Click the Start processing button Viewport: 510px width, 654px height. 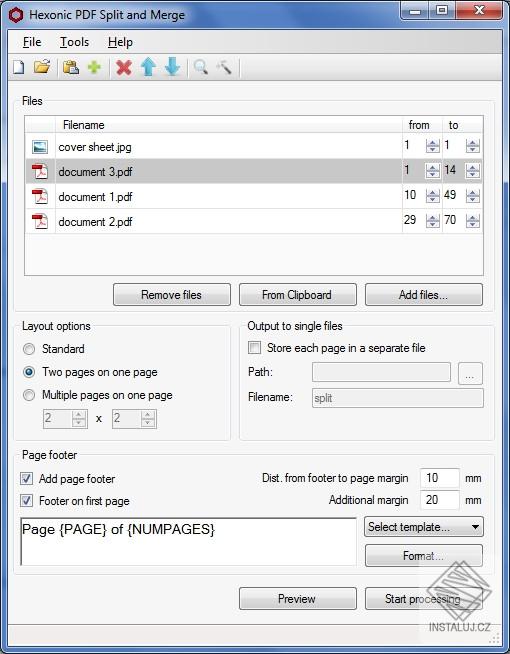point(424,599)
